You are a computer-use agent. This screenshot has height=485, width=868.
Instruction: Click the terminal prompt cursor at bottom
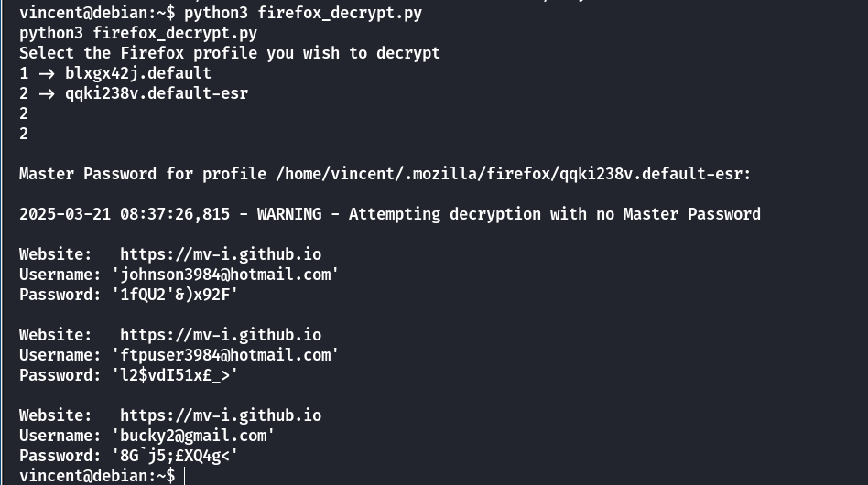(x=184, y=476)
